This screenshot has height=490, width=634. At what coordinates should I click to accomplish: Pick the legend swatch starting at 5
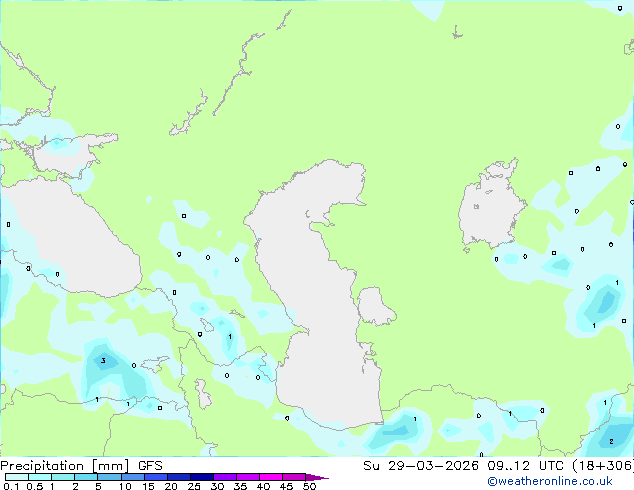109,477
